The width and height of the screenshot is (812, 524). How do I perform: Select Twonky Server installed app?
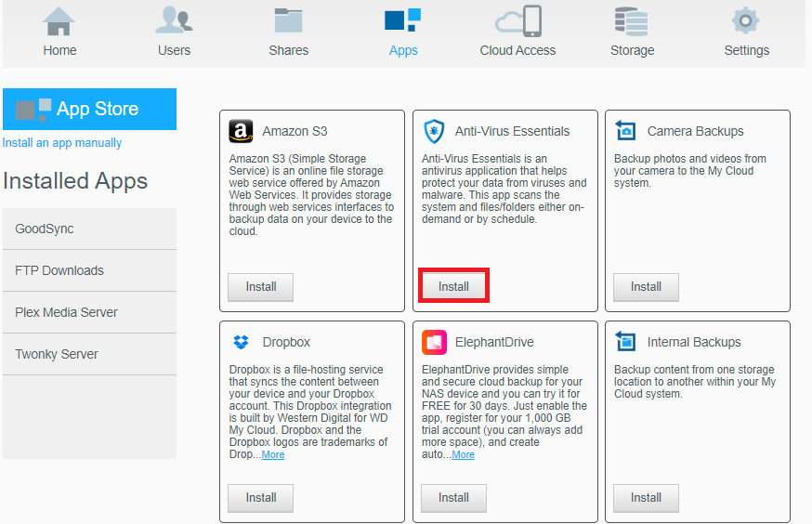pos(89,354)
